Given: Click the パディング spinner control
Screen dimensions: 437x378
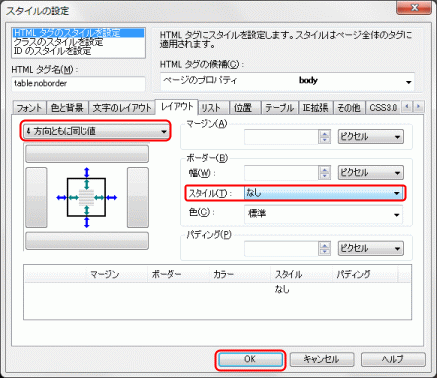Looking at the screenshot, I should (324, 248).
